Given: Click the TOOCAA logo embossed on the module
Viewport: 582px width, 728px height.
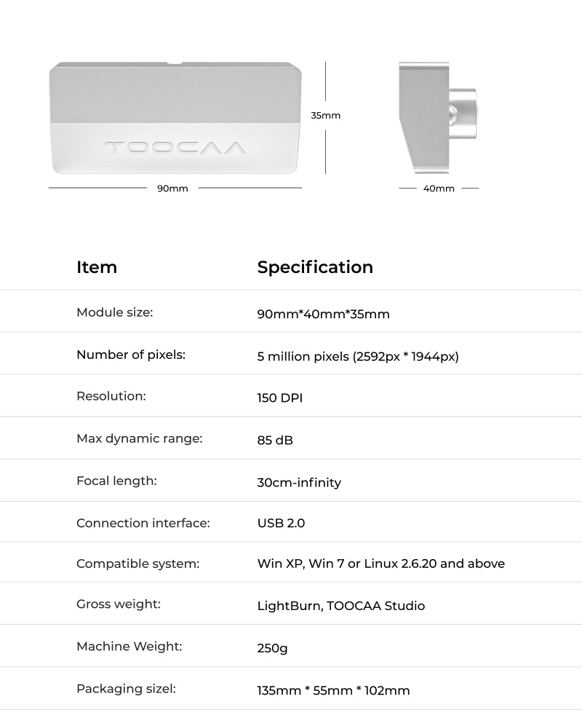Looking at the screenshot, I should [175, 147].
